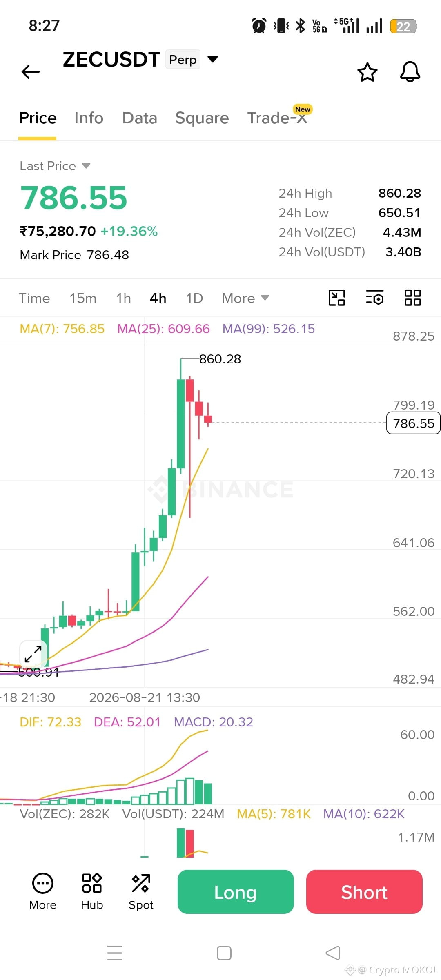Open the chart drawing tools icon
Screen dimensions: 441x980
[x=337, y=298]
